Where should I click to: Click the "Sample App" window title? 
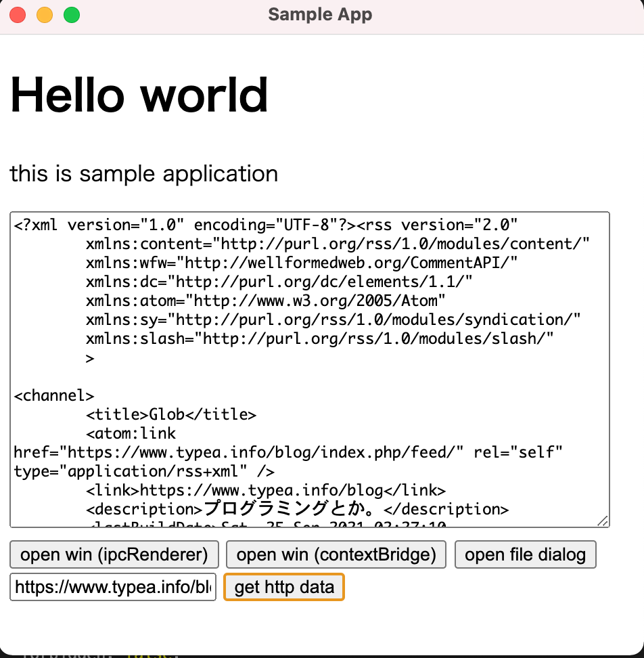[x=320, y=14]
